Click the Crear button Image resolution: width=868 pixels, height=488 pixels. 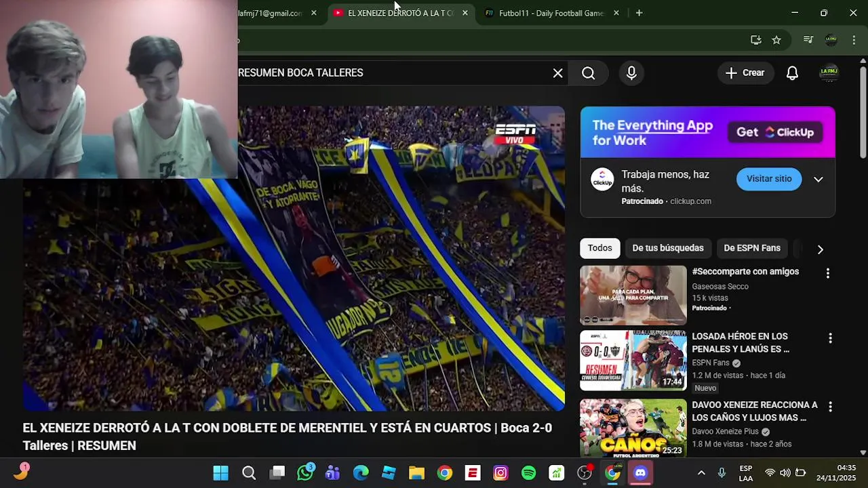pos(745,73)
